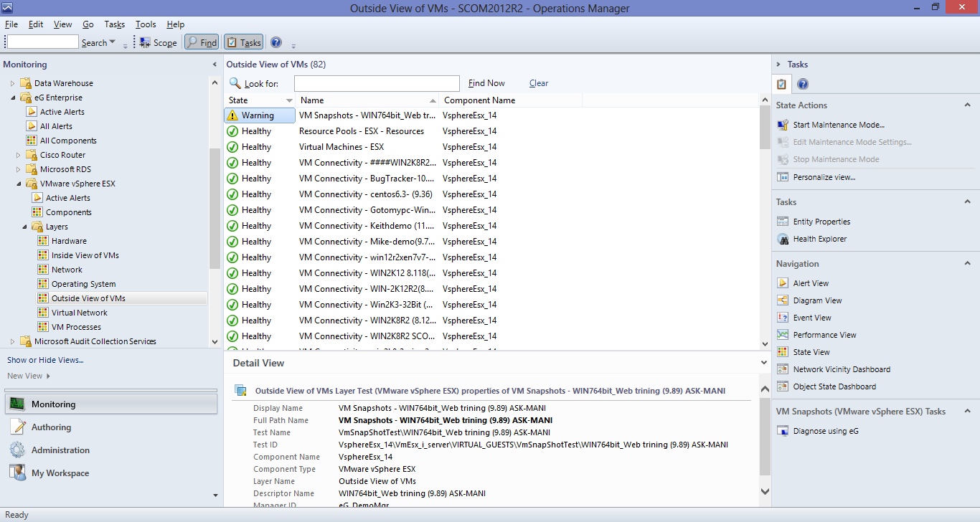Open Entity Properties icon
This screenshot has height=522, width=980.
[x=783, y=222]
